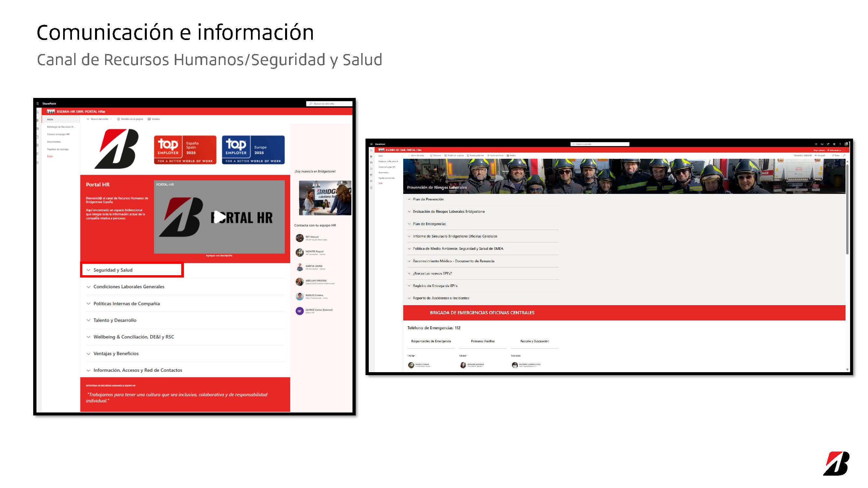Open Documentos in left portal navigation
The image size is (868, 488).
point(54,142)
